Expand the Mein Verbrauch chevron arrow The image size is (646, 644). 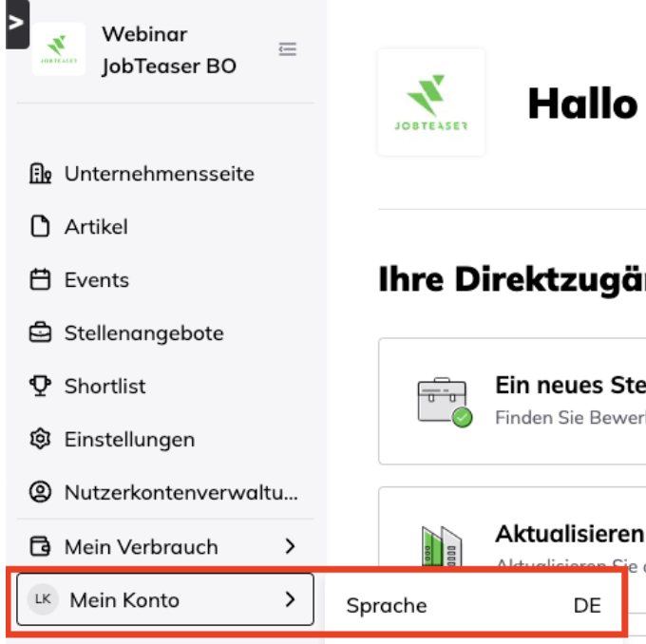290,547
